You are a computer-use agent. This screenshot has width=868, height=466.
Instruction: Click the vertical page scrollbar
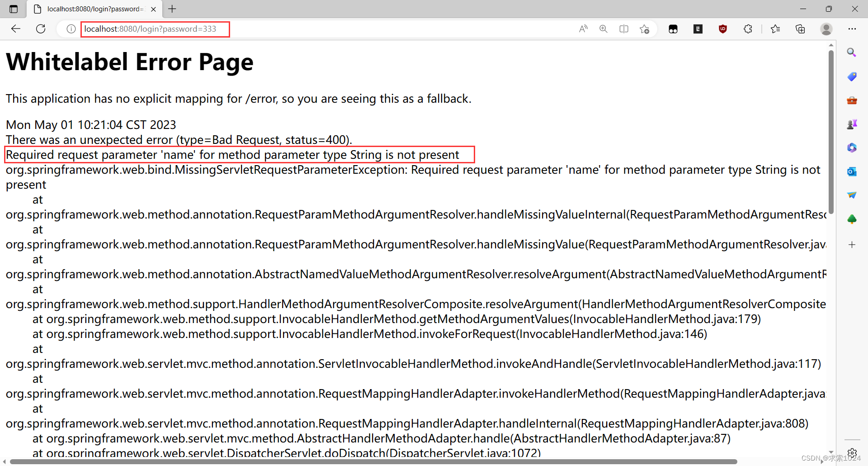(831, 131)
